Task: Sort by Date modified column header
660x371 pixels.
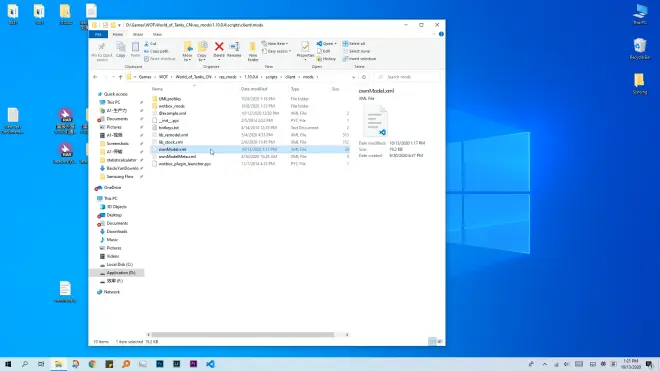Action: point(254,89)
